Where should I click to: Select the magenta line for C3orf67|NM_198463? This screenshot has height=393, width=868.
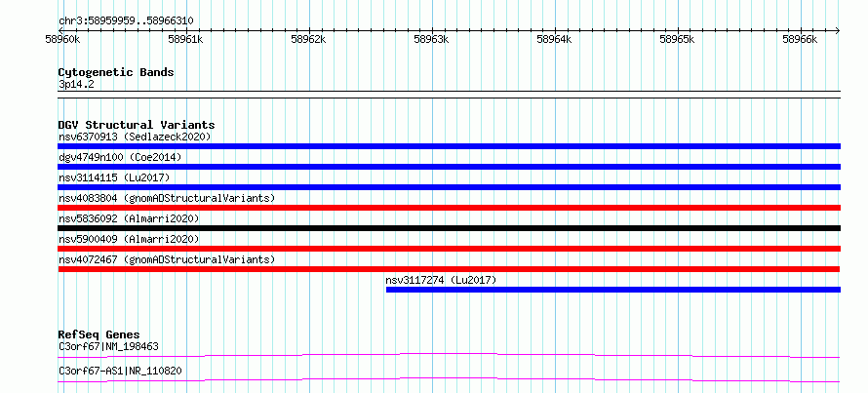(449, 355)
